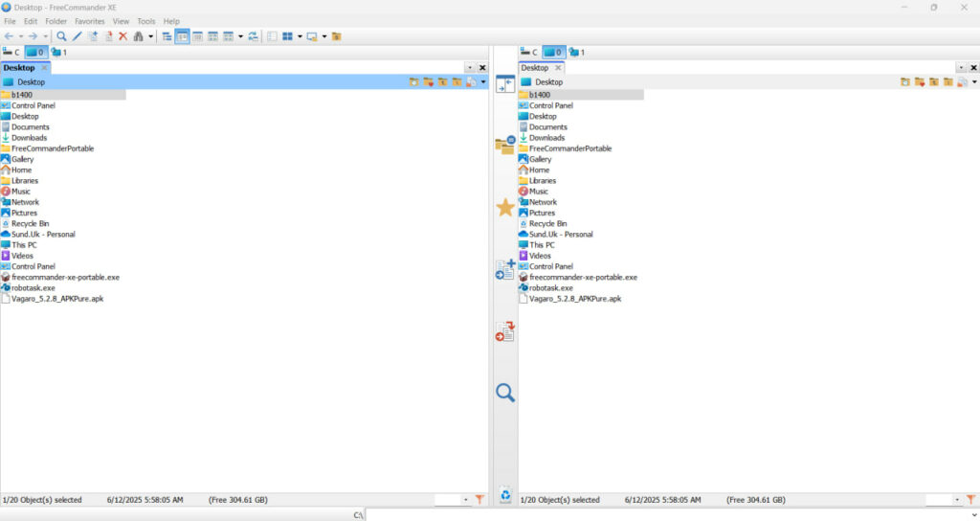Click the favorite folder heart icon in left panel
This screenshot has width=980, height=521.
(428, 82)
